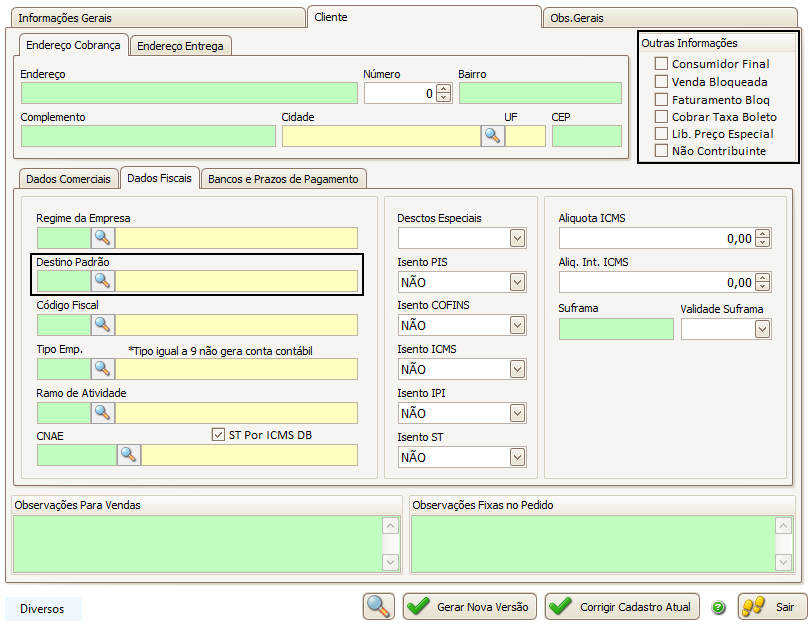Click the Cidade search magnifier icon
This screenshot has height=626, width=810.
point(492,136)
